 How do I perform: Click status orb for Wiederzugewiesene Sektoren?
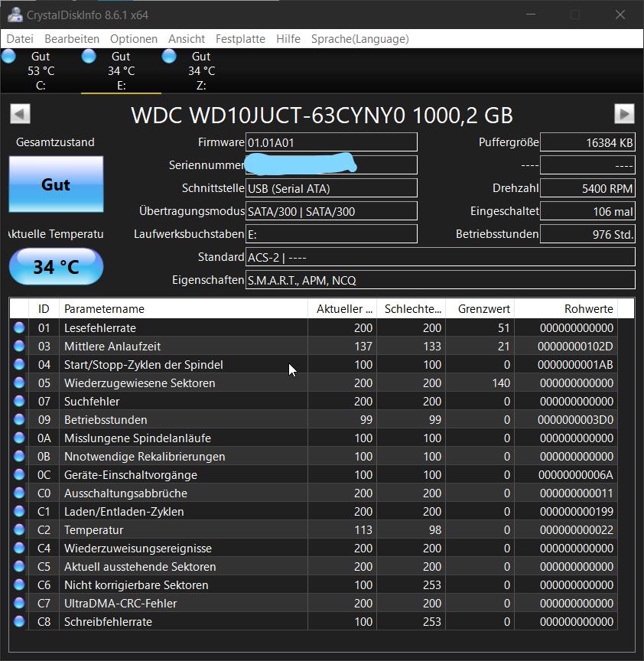coord(19,383)
